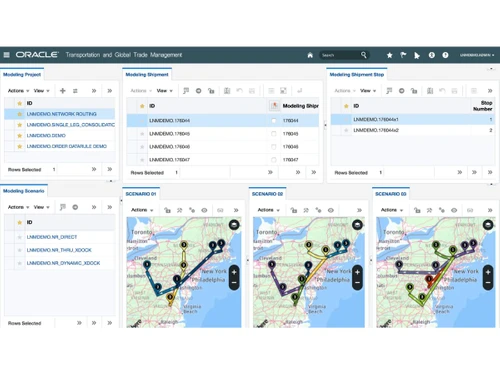Viewport: 500px width, 375px height.
Task: Check the checkbox for shipment 176044
Action: coord(274,121)
